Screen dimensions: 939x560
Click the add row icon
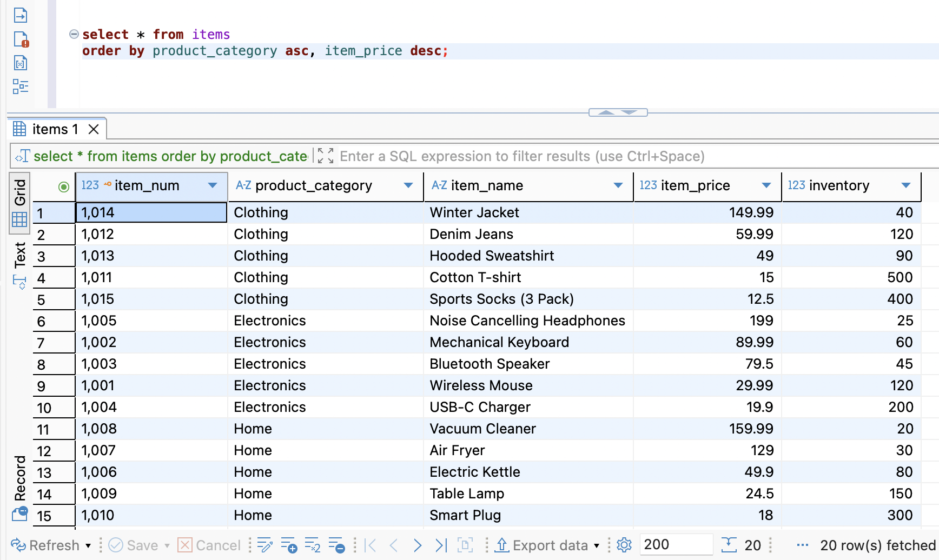click(x=289, y=545)
